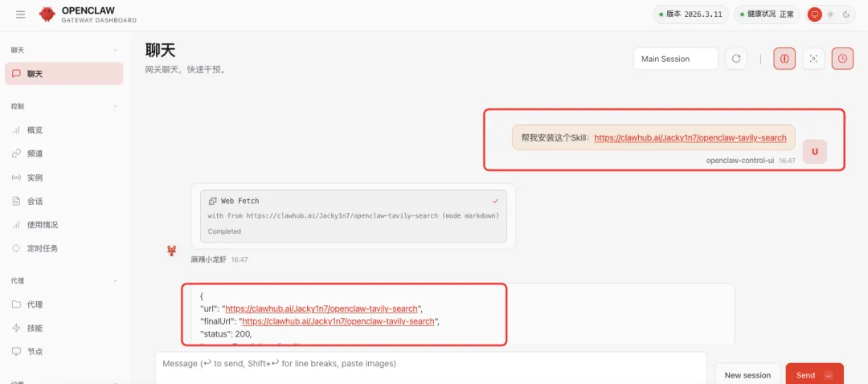This screenshot has width=868, height=384.
Task: Click the document icon beside 会话
Action: pyautogui.click(x=16, y=202)
